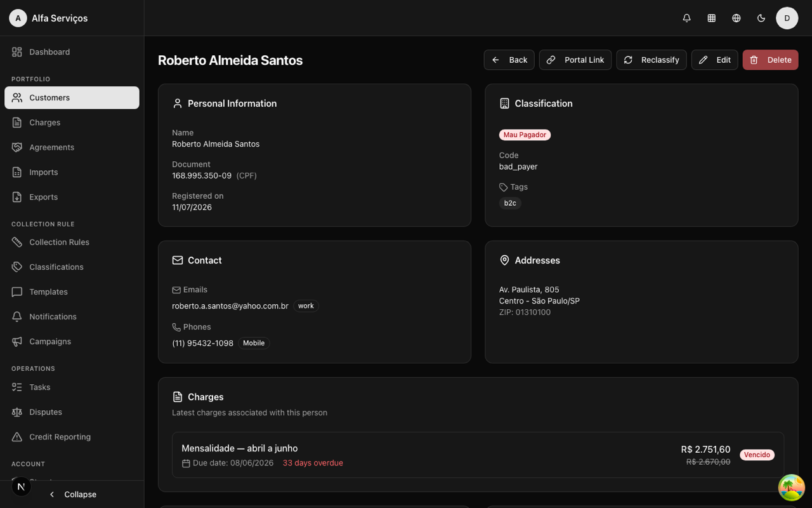Reclassify this customer
The height and width of the screenshot is (508, 812).
coord(651,60)
